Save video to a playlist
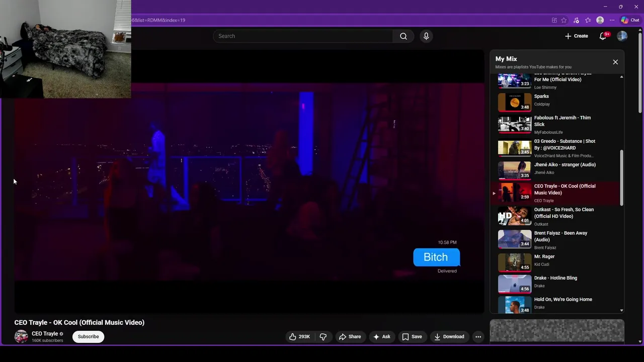Image resolution: width=644 pixels, height=362 pixels. (412, 337)
